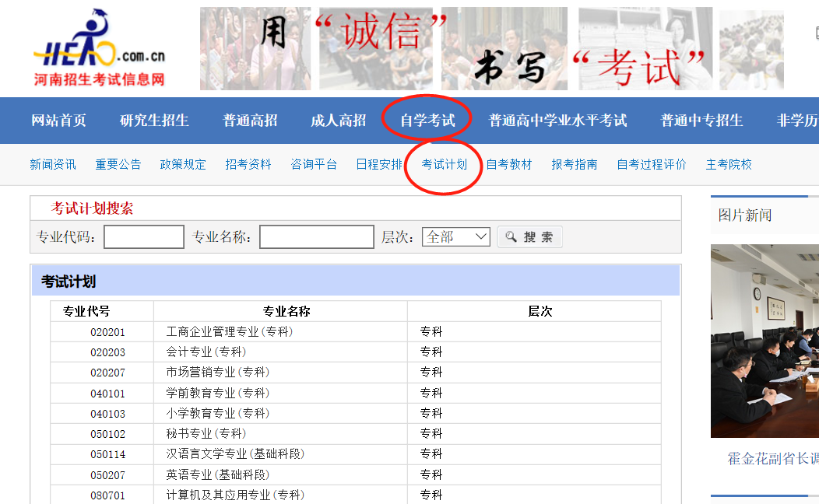Click the 专科 cell in the 020201 row
Viewport: 819px width, 504px height.
pyautogui.click(x=431, y=332)
